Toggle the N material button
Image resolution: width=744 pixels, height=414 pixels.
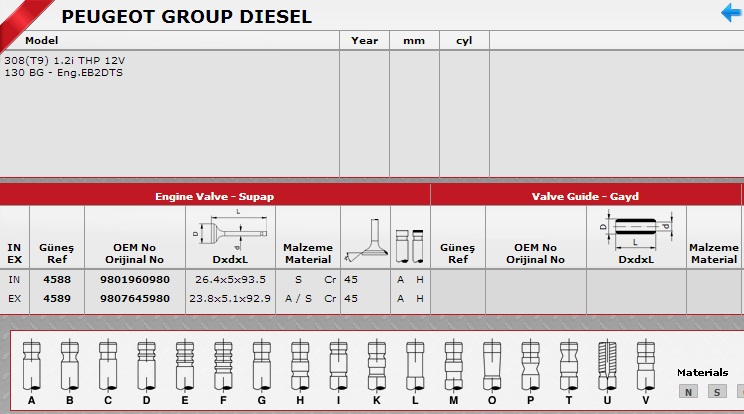(x=687, y=392)
